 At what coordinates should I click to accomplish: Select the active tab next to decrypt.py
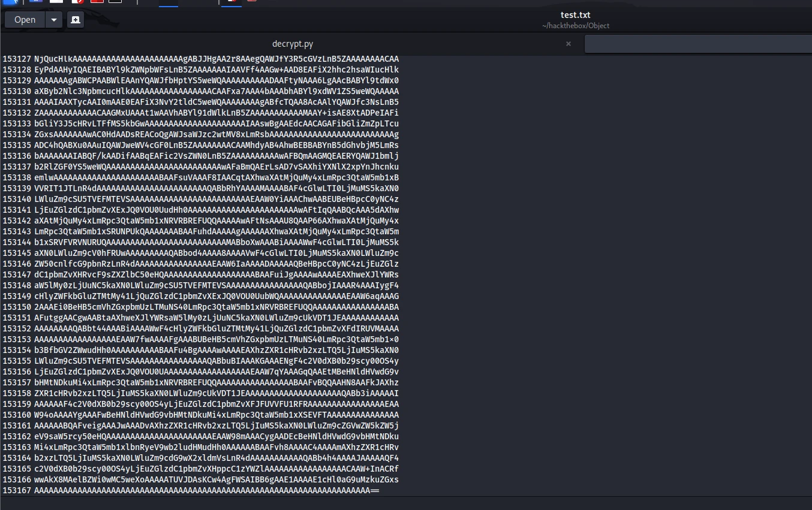pyautogui.click(x=698, y=44)
